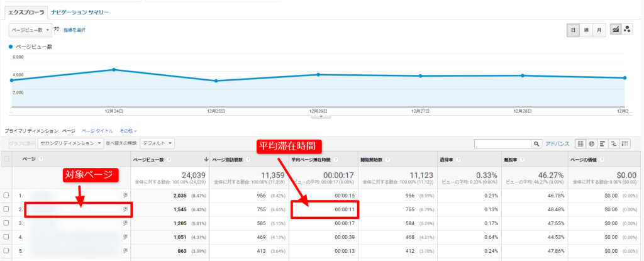Tick the select-all checkbox in table header
The width and height of the screenshot is (644, 261).
tap(6, 160)
